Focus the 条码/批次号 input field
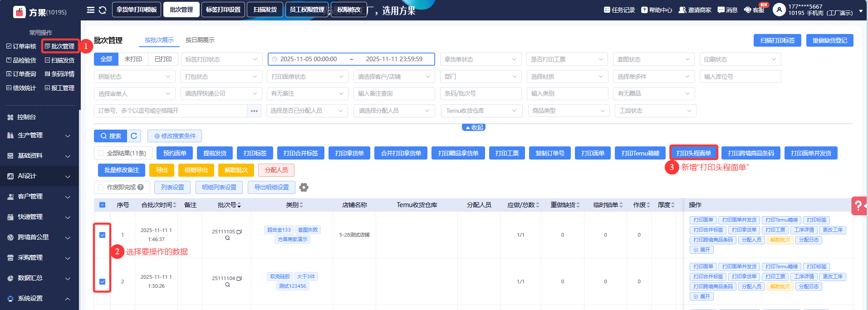 tap(481, 93)
